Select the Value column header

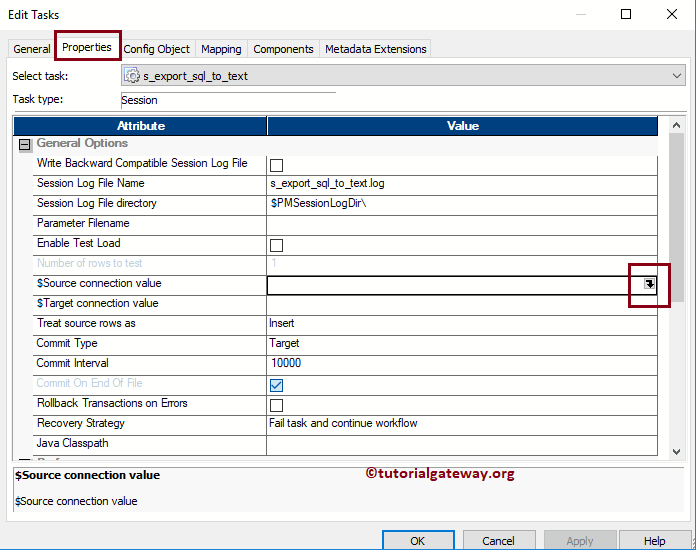coord(462,126)
